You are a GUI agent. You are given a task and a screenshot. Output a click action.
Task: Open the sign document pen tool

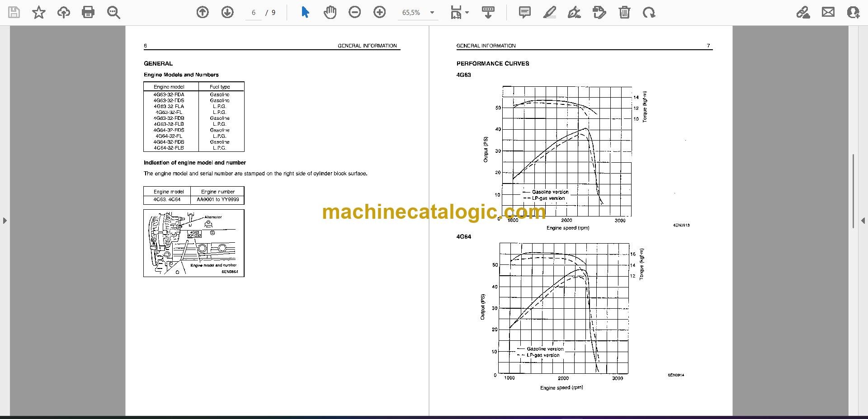coord(574,13)
